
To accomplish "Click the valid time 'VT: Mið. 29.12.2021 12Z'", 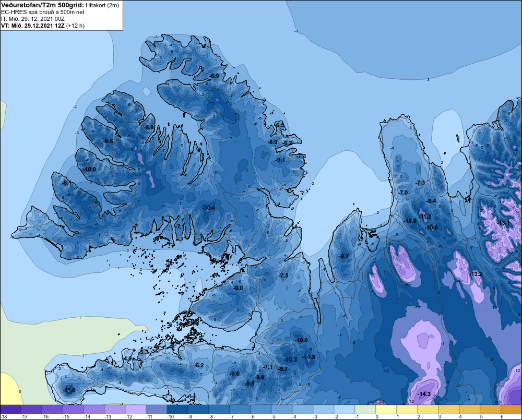I will [x=33, y=26].
